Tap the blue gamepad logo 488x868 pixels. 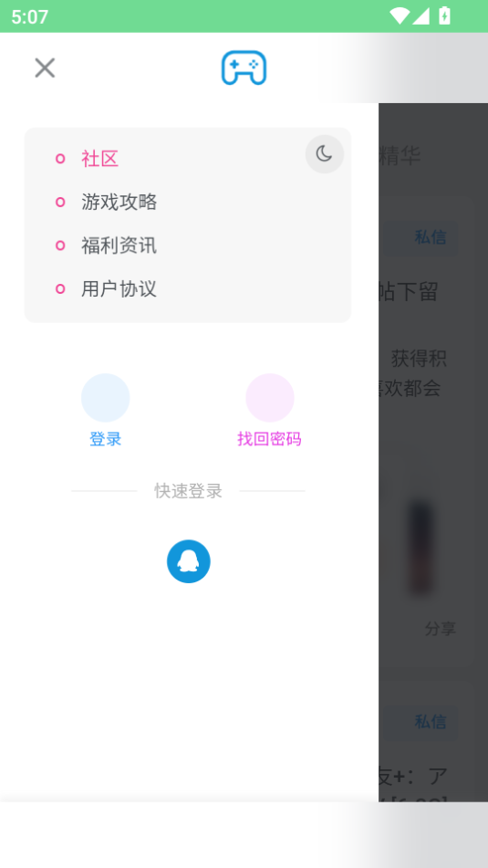point(244,68)
